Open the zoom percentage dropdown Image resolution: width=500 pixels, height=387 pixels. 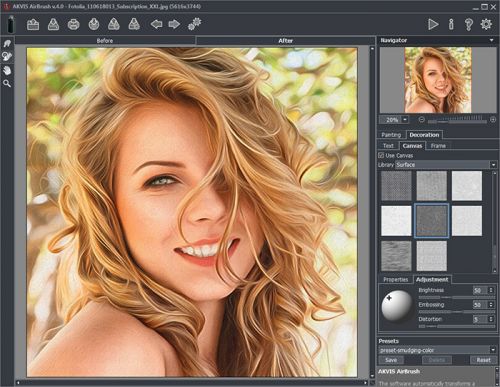point(405,119)
